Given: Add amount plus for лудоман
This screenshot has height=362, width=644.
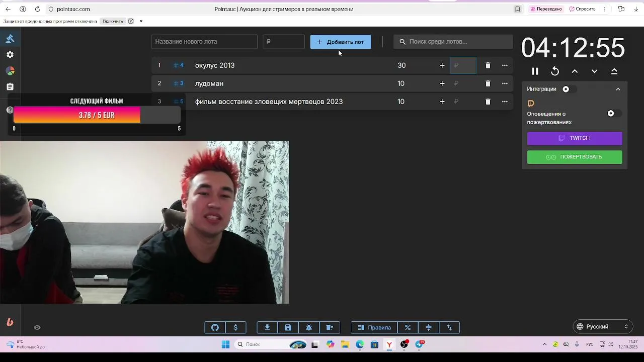Looking at the screenshot, I should coord(442,83).
